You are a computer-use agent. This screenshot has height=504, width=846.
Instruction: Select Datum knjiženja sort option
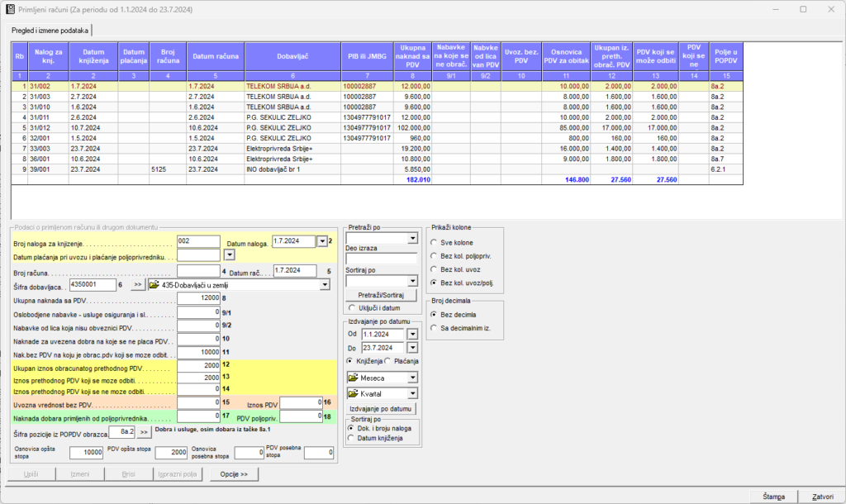pyautogui.click(x=351, y=438)
